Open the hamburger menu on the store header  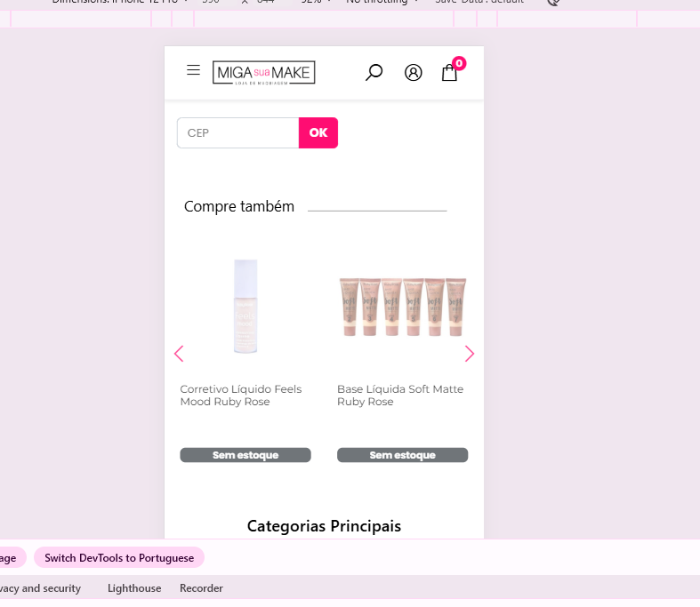193,71
